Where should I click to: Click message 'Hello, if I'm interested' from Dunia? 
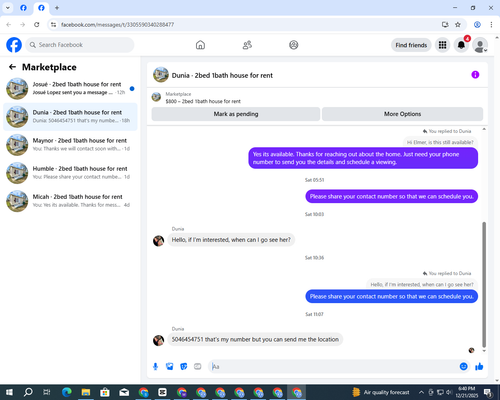coord(231,240)
